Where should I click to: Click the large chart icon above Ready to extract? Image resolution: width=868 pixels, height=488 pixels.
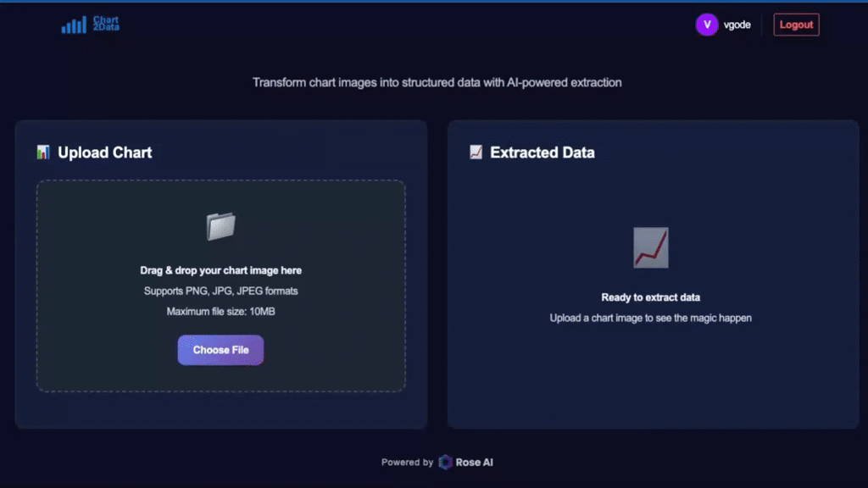click(x=650, y=247)
